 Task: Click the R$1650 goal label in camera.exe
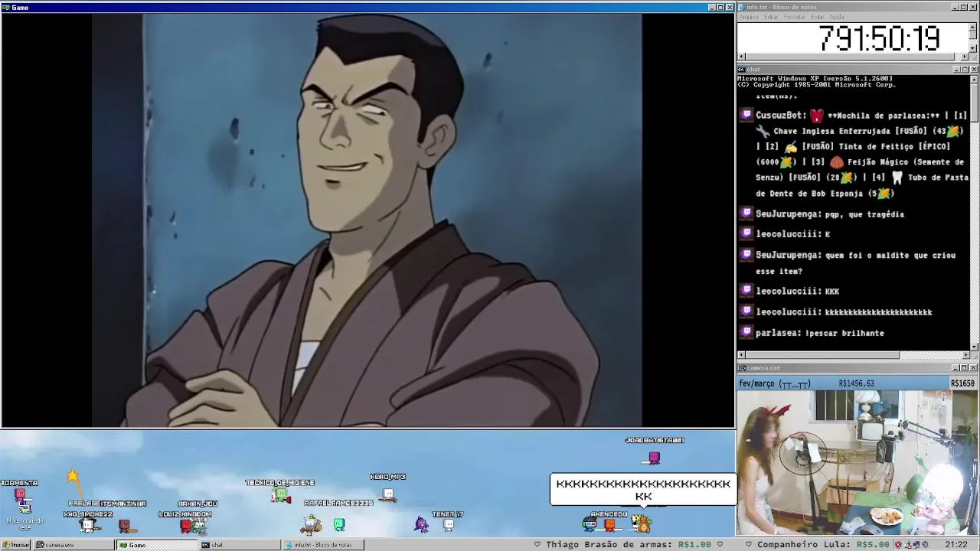[962, 383]
